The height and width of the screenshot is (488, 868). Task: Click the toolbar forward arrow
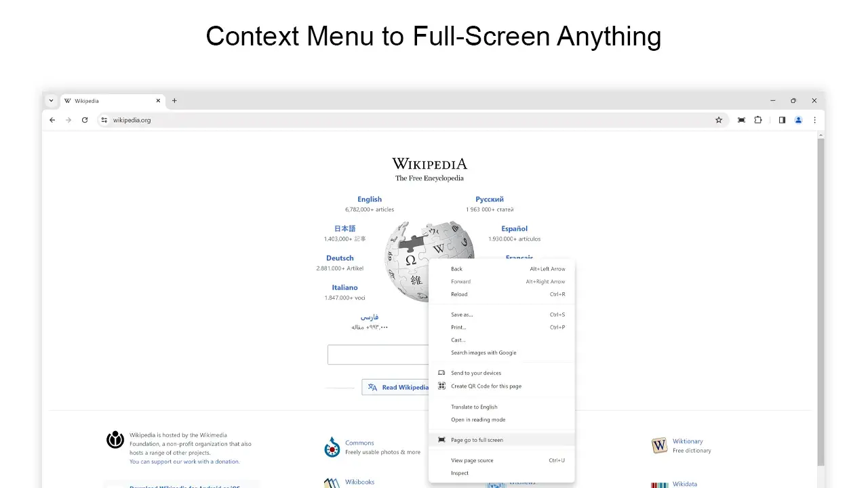tap(68, 120)
